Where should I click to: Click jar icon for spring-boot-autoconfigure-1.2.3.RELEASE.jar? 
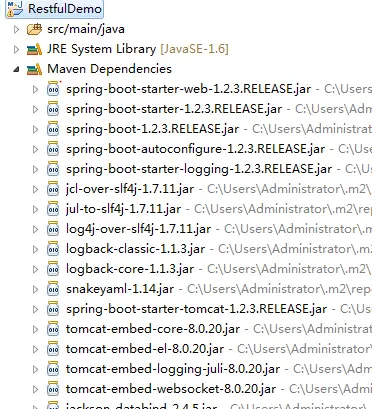click(53, 149)
